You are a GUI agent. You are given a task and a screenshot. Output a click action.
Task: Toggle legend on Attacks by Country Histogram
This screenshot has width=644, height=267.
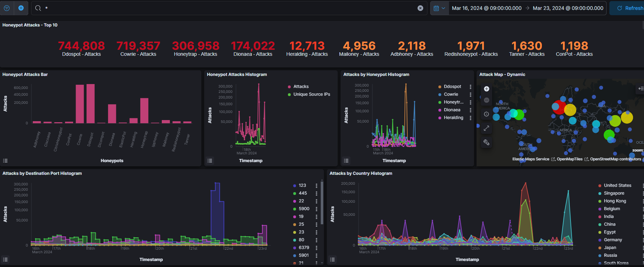(x=332, y=260)
